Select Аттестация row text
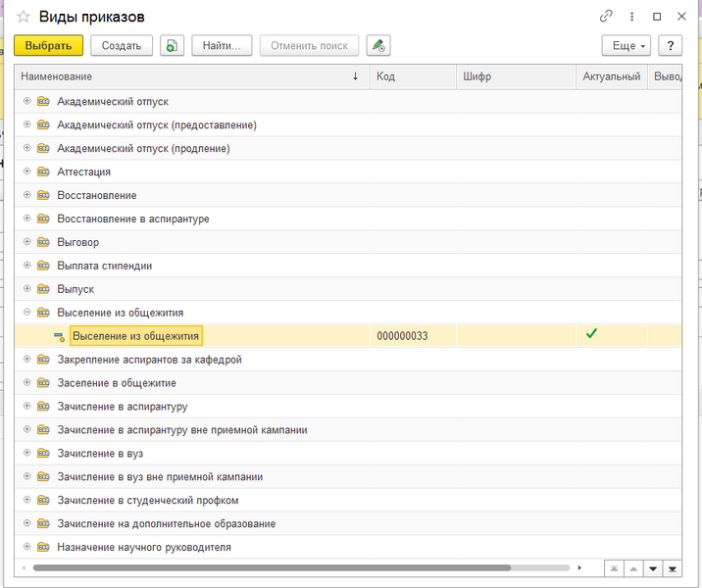 (x=83, y=171)
